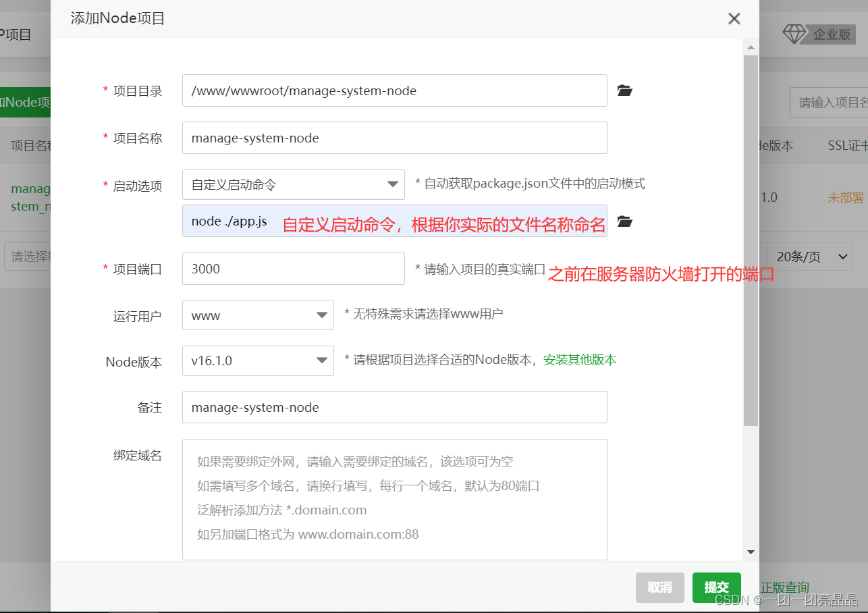Click the 绑定域名 textarea

(395, 500)
